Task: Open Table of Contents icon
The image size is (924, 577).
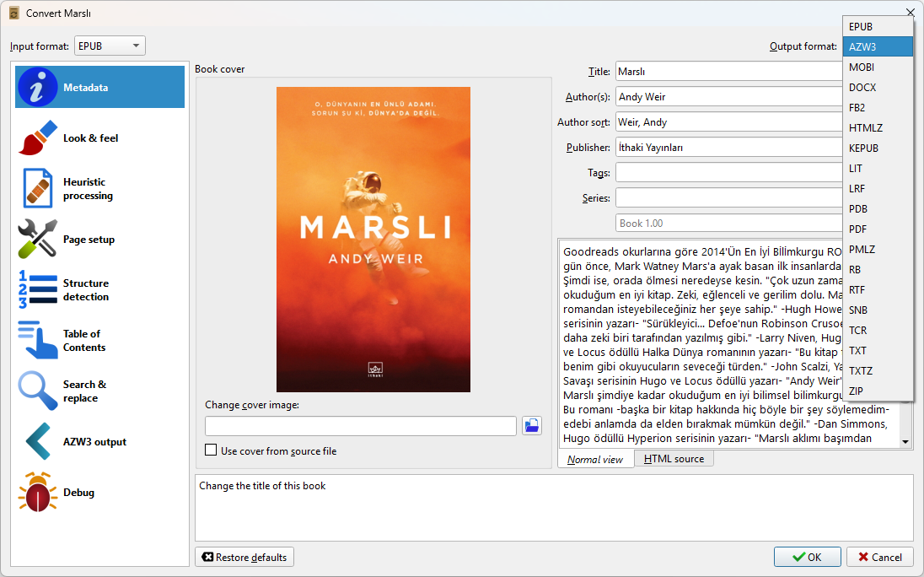Action: (x=38, y=341)
